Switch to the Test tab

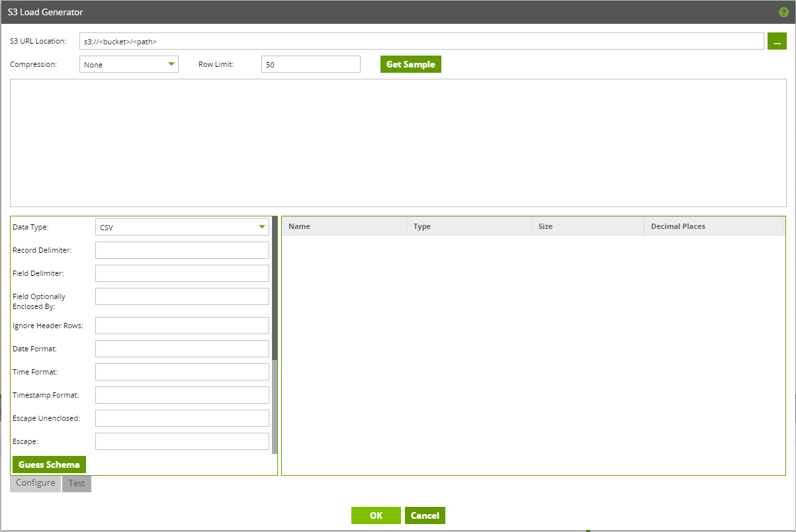point(76,483)
